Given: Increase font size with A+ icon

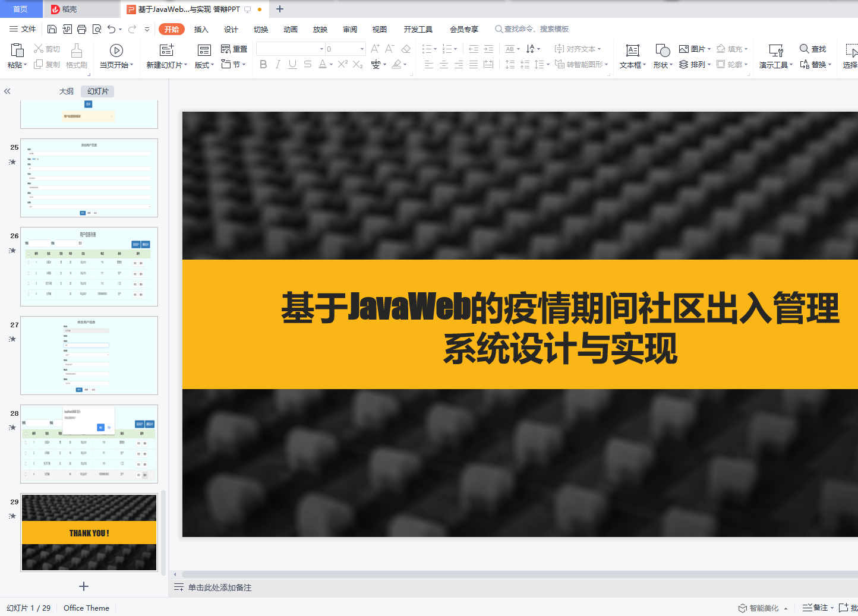Looking at the screenshot, I should pos(375,49).
